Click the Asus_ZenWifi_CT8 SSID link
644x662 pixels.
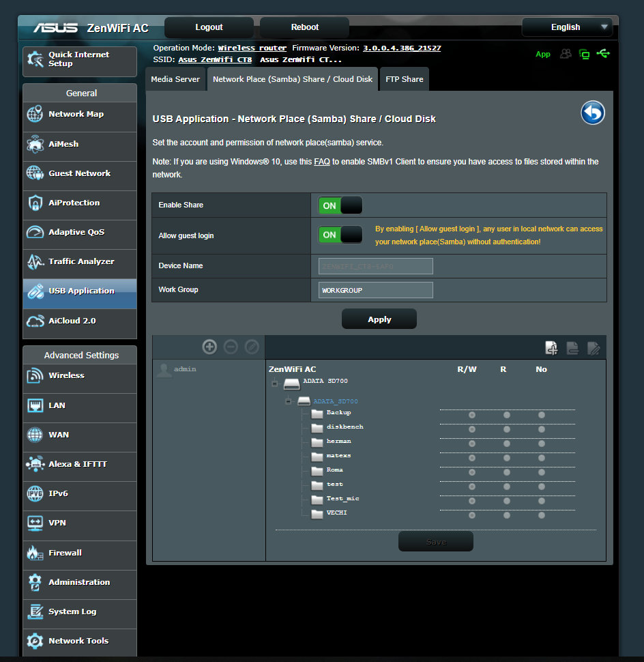[x=215, y=59]
